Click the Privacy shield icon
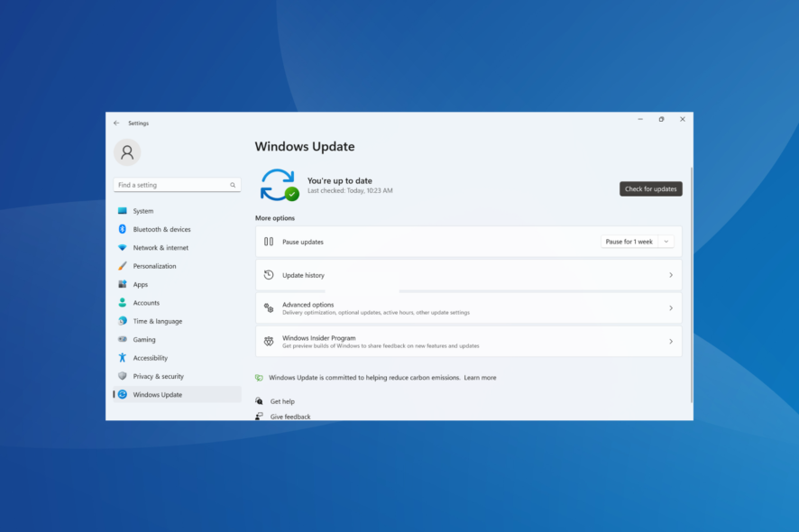Image resolution: width=799 pixels, height=532 pixels. pyautogui.click(x=123, y=376)
